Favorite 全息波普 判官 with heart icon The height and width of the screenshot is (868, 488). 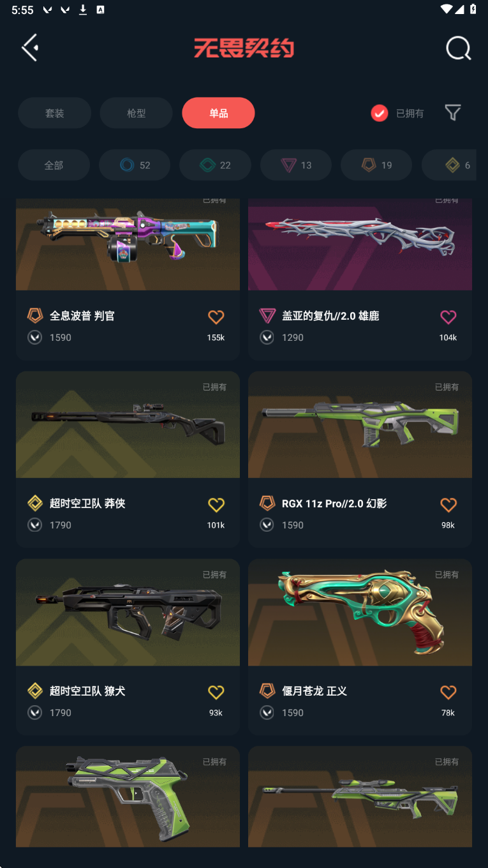[x=216, y=317]
